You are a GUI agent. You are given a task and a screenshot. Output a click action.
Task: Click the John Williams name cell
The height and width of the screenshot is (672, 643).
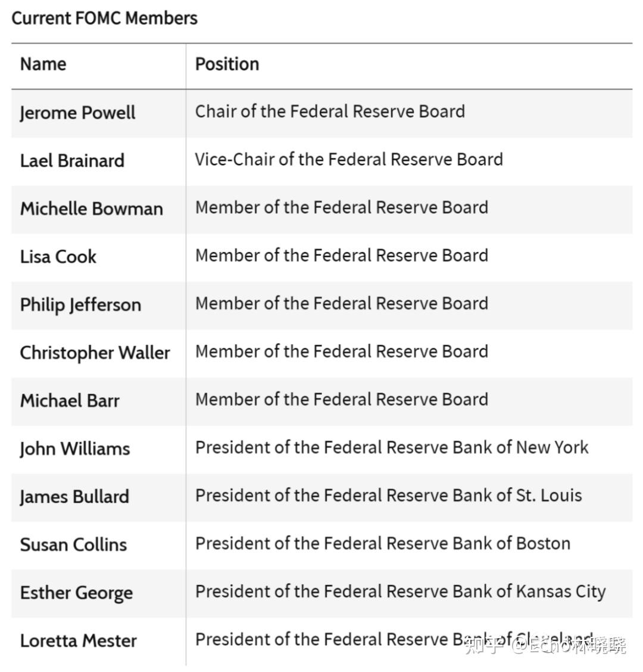point(74,449)
